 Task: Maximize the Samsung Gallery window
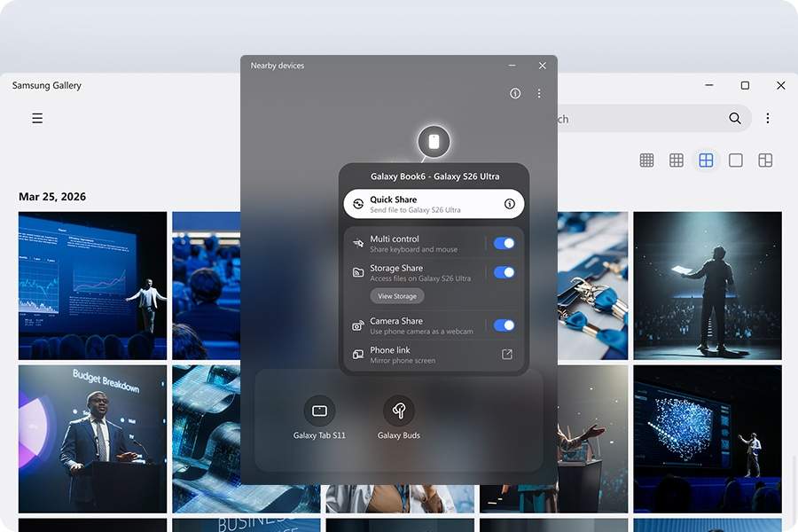coord(745,85)
